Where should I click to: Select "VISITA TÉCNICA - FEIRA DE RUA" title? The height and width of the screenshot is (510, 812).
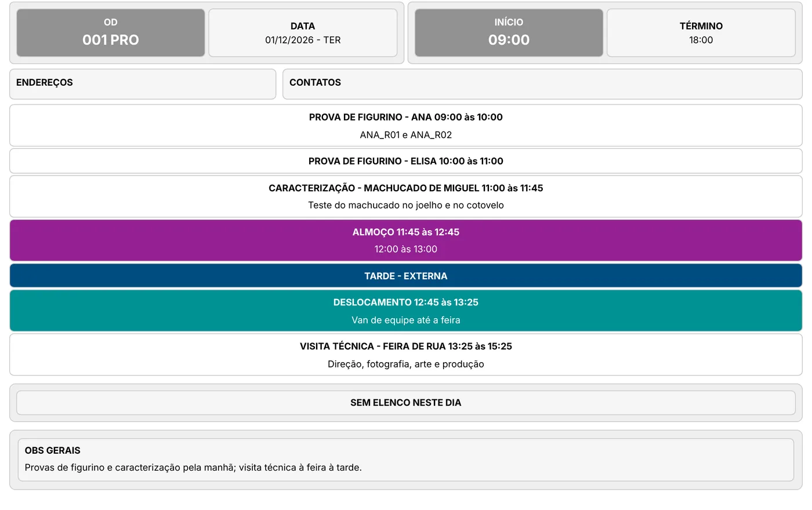(x=406, y=346)
